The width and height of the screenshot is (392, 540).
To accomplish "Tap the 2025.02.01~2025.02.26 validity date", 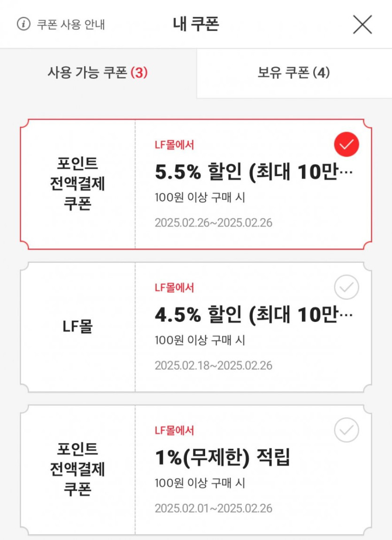I will (x=214, y=508).
